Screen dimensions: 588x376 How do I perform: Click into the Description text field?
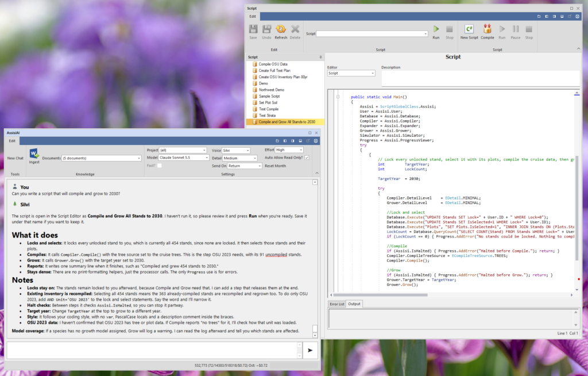coord(481,79)
